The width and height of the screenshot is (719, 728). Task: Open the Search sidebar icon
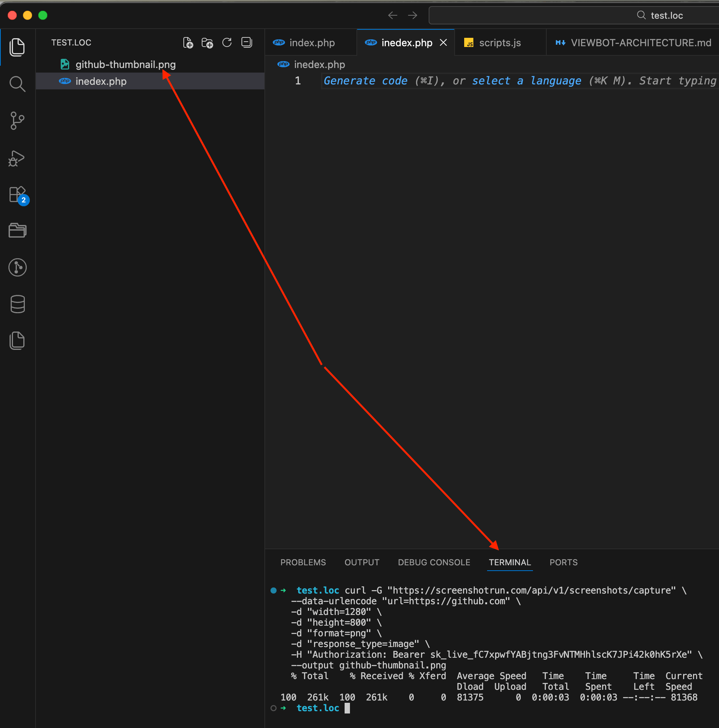tap(17, 84)
